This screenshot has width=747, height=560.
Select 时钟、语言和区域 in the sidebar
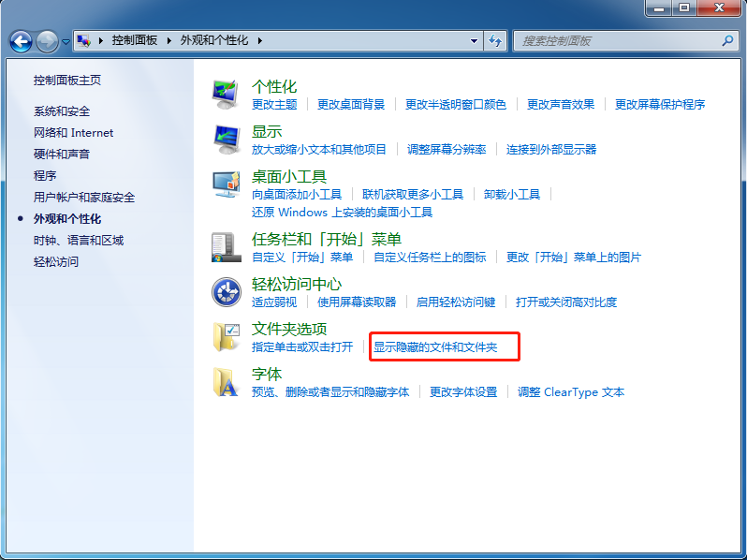pos(79,241)
